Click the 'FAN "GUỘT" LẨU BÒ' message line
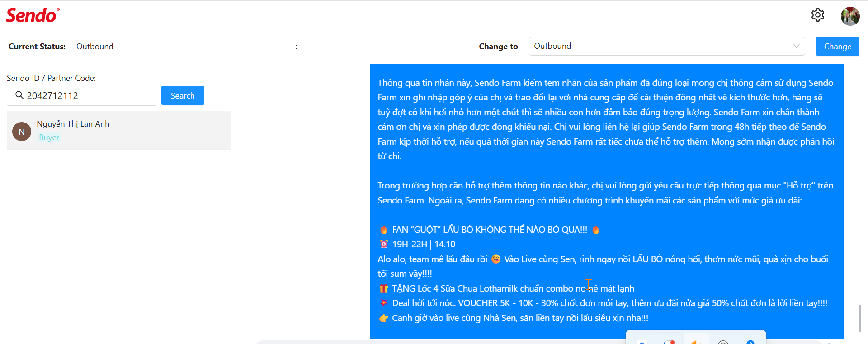The image size is (868, 344). pos(489,230)
